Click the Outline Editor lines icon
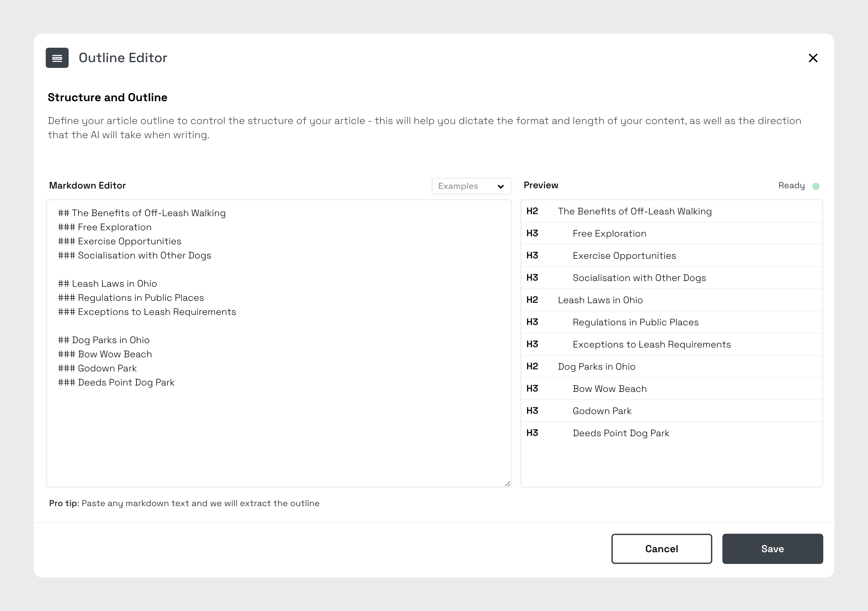The width and height of the screenshot is (868, 611). [57, 58]
